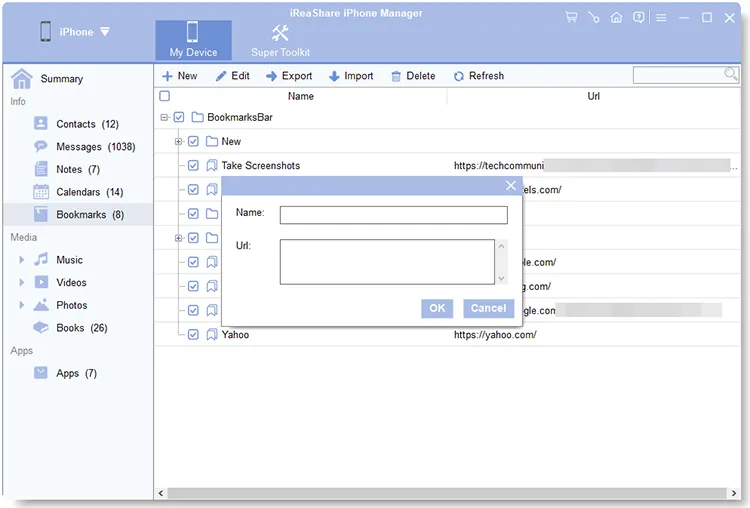Collapse the BookmarksBar tree node
The width and height of the screenshot is (750, 508).
pyautogui.click(x=164, y=117)
